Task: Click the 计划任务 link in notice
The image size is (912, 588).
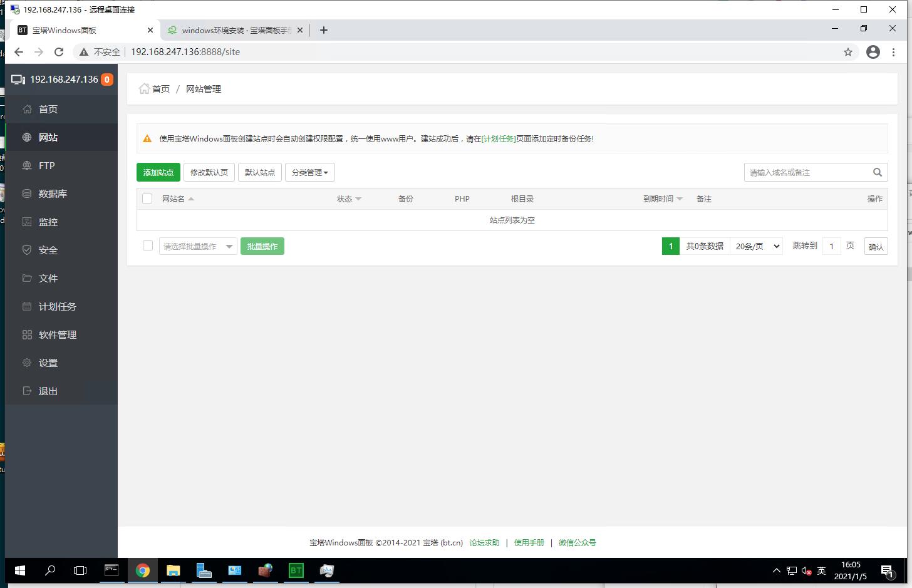Action: 499,139
